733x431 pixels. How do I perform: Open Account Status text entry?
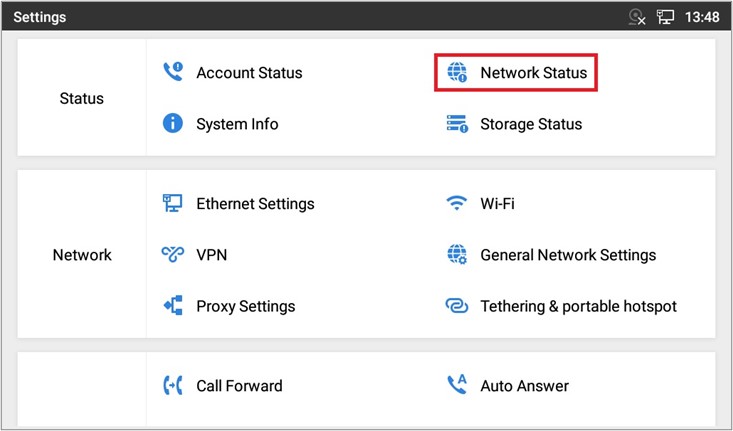pos(249,73)
